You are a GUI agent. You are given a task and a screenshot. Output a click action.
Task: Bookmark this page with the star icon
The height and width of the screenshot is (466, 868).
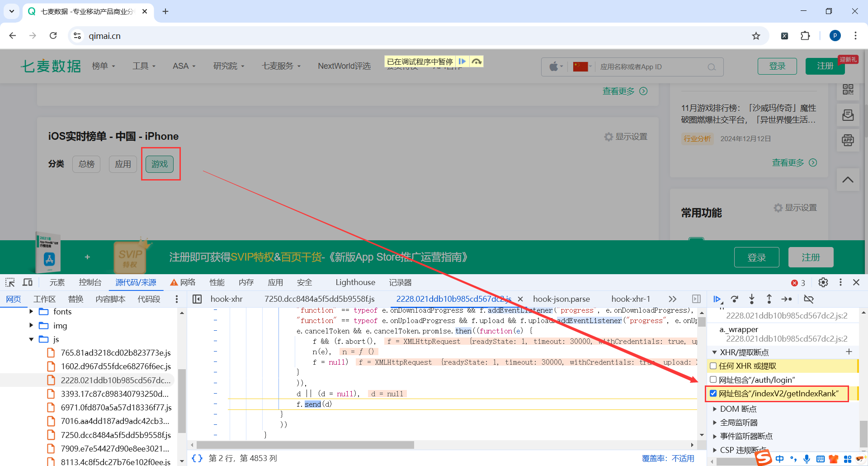point(756,36)
